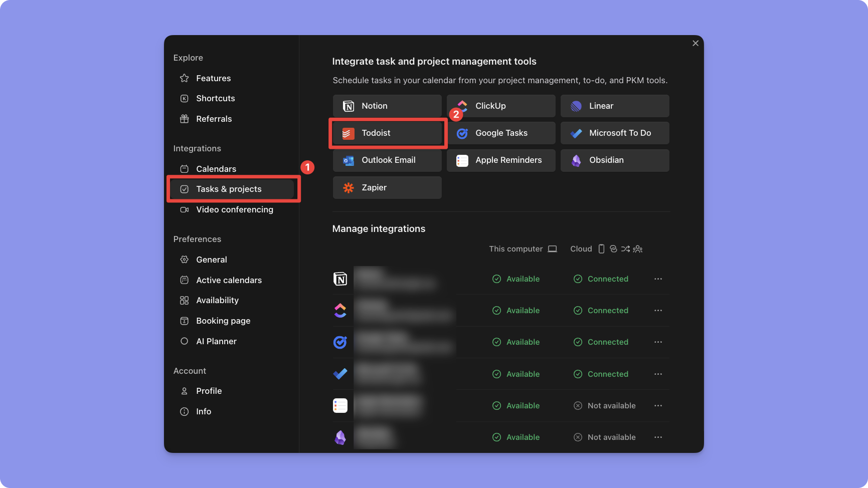Screen dimensions: 868x488
Task: Click the Shortcuts keyboard icon
Action: pyautogui.click(x=185, y=99)
